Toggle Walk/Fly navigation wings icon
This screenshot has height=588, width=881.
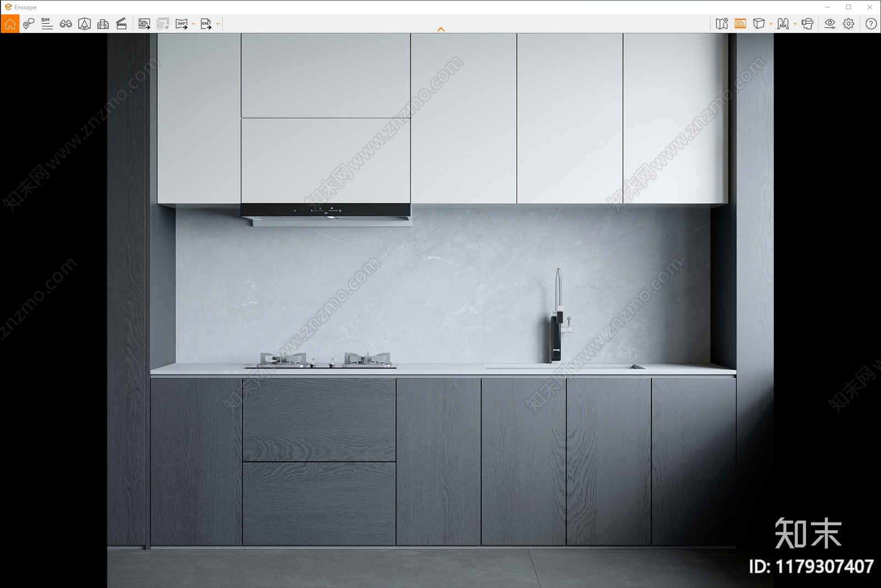click(x=783, y=24)
